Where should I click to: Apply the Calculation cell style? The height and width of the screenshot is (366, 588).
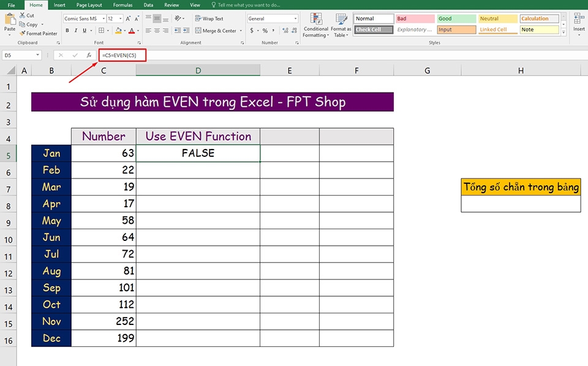[539, 18]
